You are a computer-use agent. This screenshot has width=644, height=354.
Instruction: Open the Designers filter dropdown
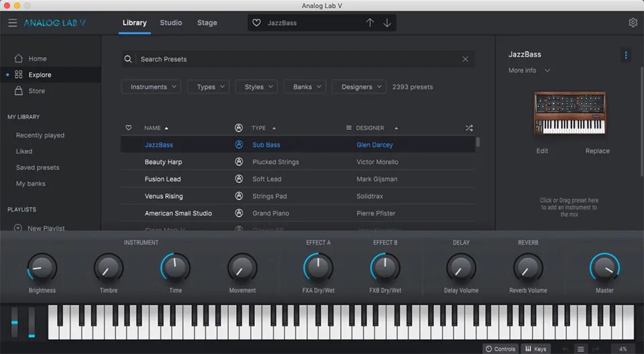360,87
